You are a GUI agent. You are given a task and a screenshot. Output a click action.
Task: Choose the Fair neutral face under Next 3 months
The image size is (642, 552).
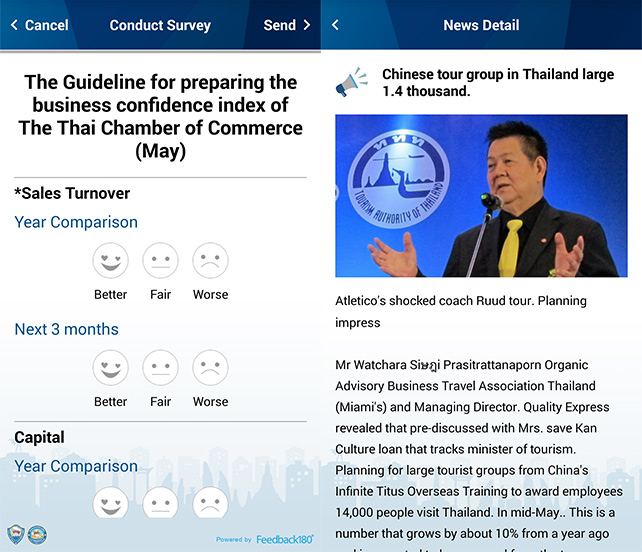160,368
